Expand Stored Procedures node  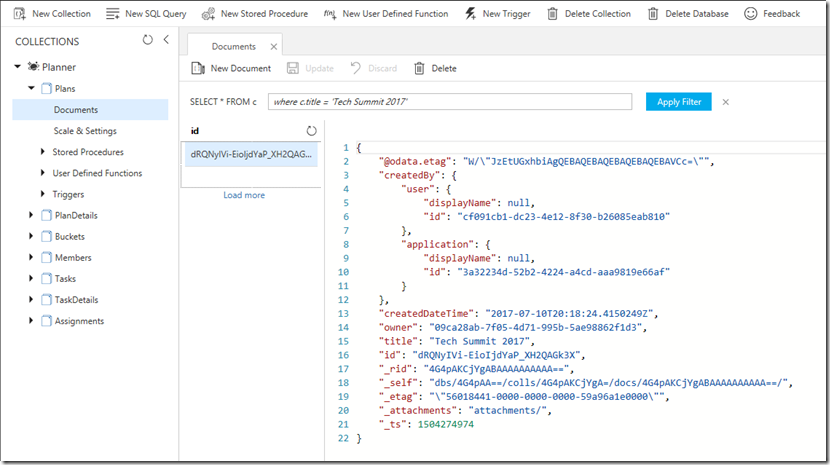(43, 152)
